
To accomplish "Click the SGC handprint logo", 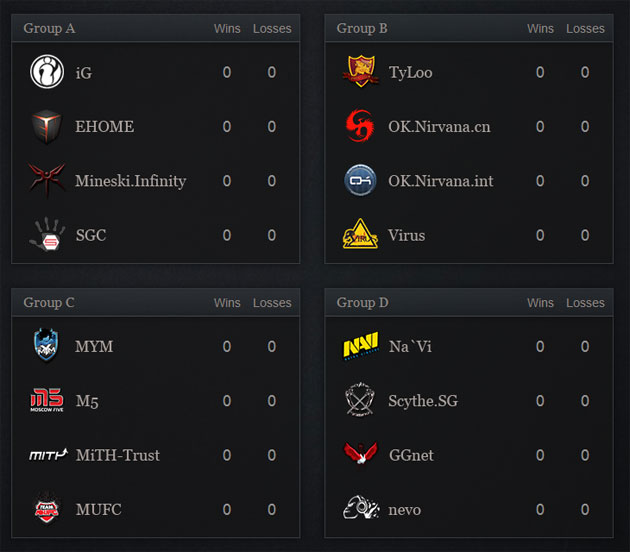I will (46, 235).
